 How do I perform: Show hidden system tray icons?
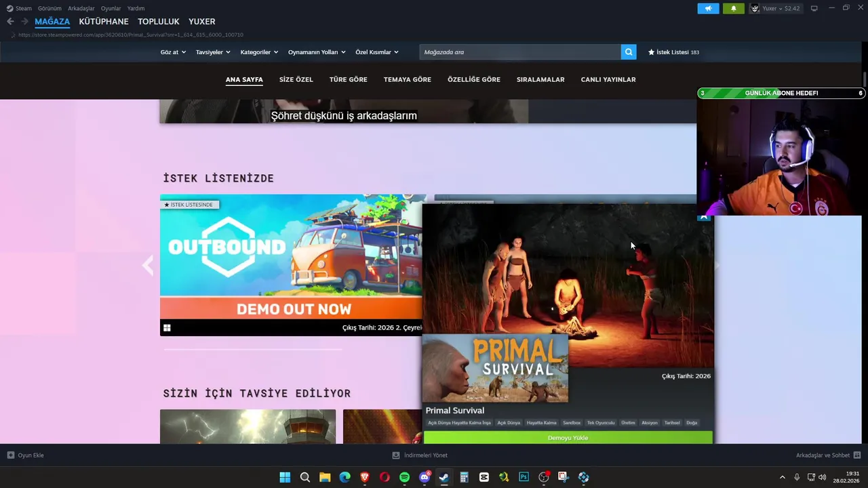782,477
